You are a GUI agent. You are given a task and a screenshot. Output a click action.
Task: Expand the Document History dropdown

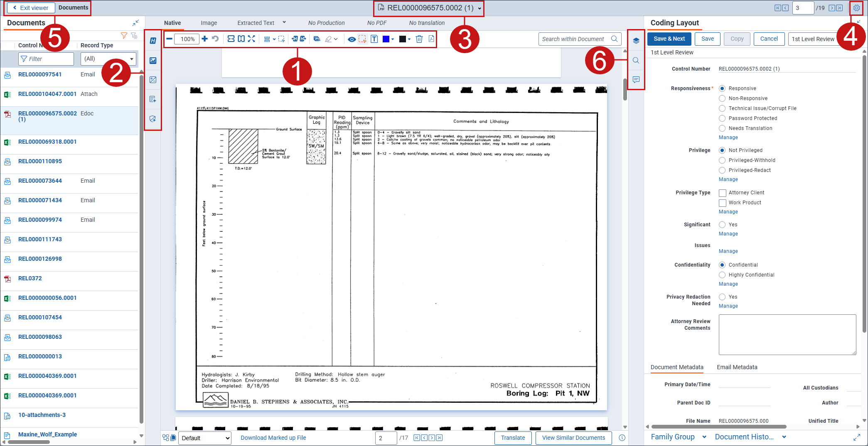pos(784,437)
